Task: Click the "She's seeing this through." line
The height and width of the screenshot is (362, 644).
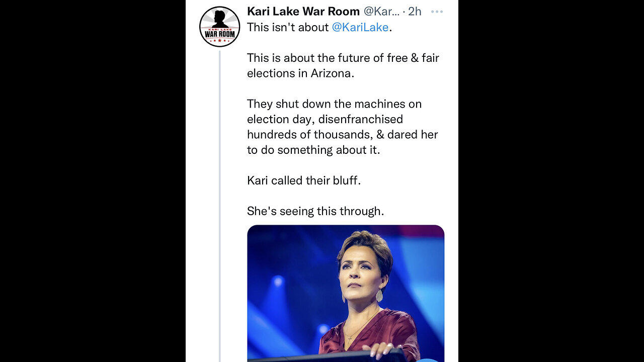Action: point(315,211)
